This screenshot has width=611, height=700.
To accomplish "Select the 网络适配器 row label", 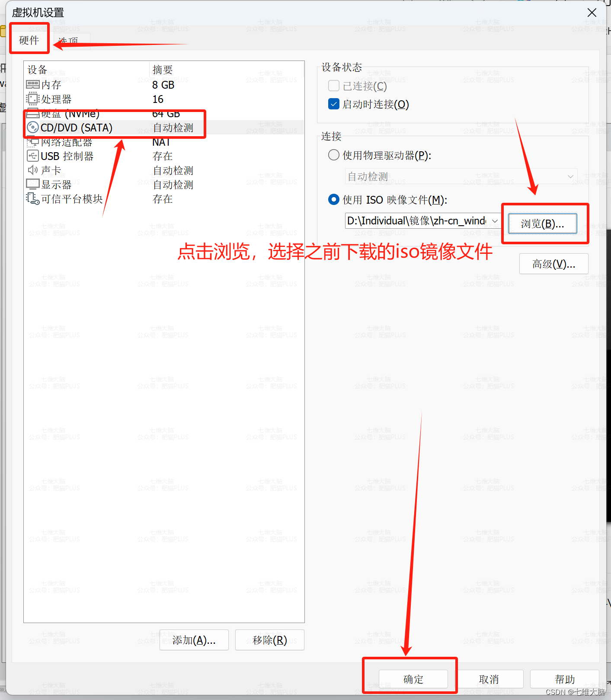I will (67, 143).
